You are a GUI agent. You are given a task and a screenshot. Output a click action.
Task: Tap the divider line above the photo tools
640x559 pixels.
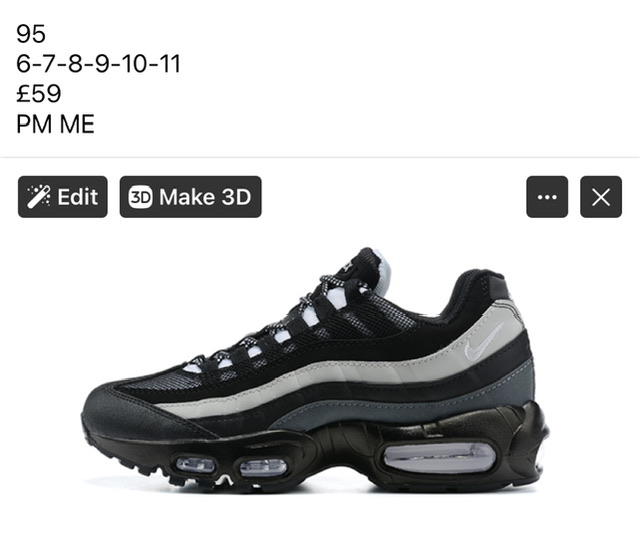point(320,157)
